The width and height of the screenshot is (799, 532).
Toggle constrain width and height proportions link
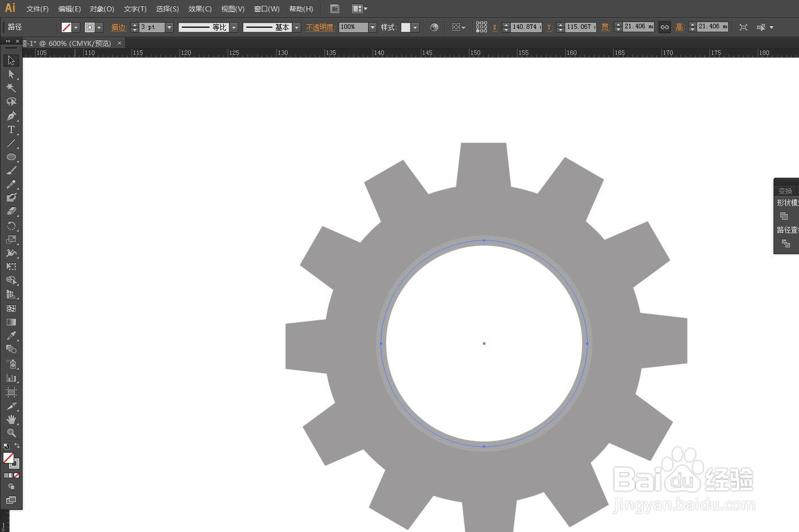tap(664, 27)
